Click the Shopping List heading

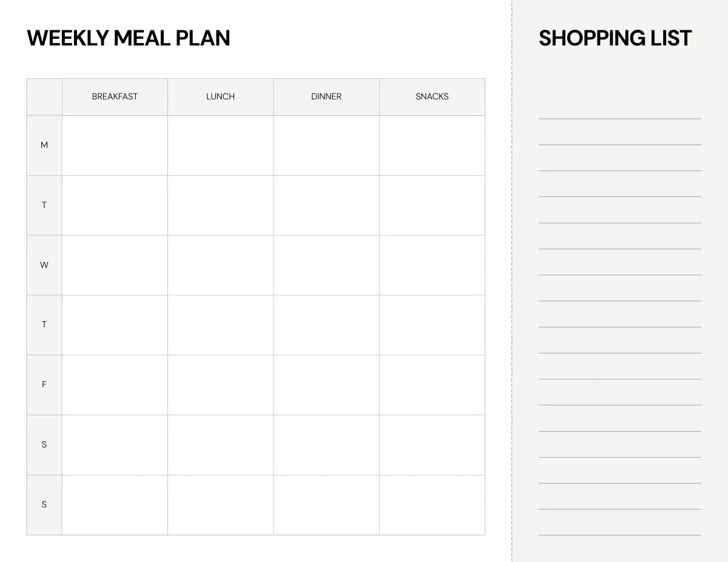[x=615, y=38]
